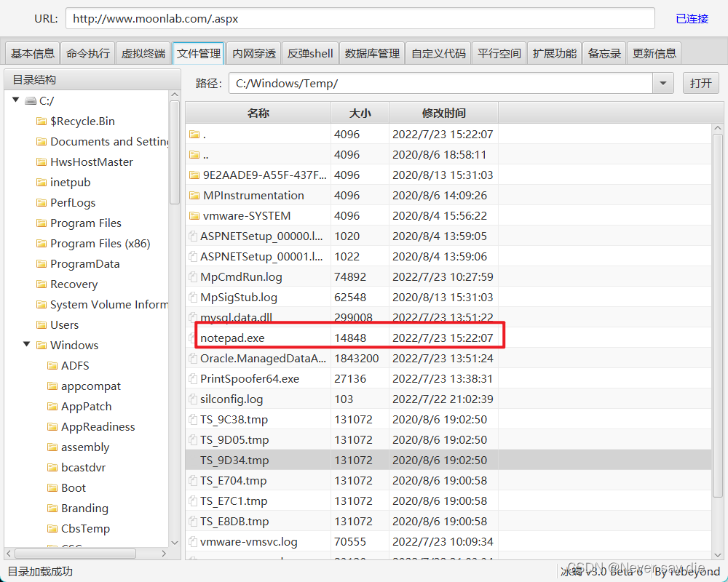
Task: Click the ProgramData folder icon
Action: point(41,264)
